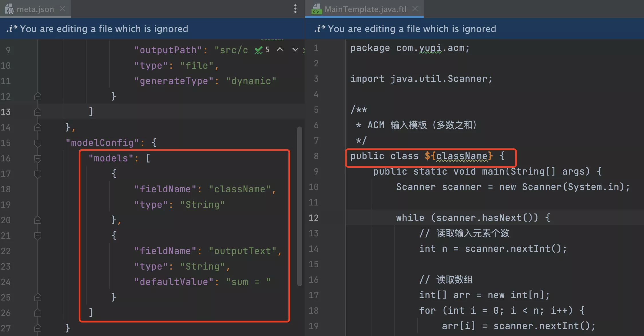Click the package com.yupi.acm statement
The height and width of the screenshot is (336, 644).
tap(410, 48)
